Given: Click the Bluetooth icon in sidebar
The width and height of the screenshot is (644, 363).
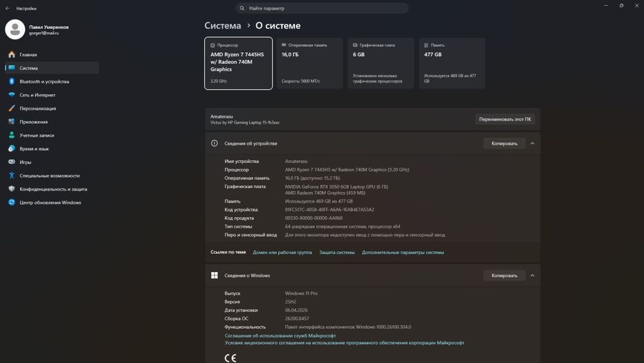Looking at the screenshot, I should [12, 81].
